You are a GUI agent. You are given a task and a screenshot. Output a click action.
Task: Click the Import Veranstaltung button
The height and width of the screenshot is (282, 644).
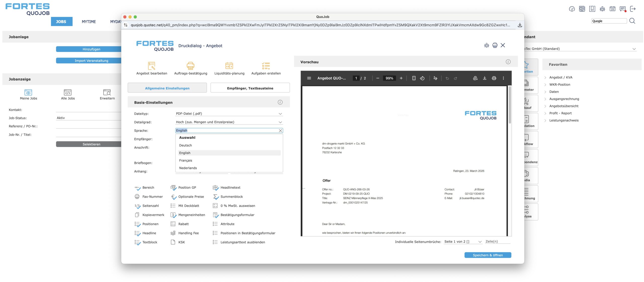pyautogui.click(x=91, y=61)
